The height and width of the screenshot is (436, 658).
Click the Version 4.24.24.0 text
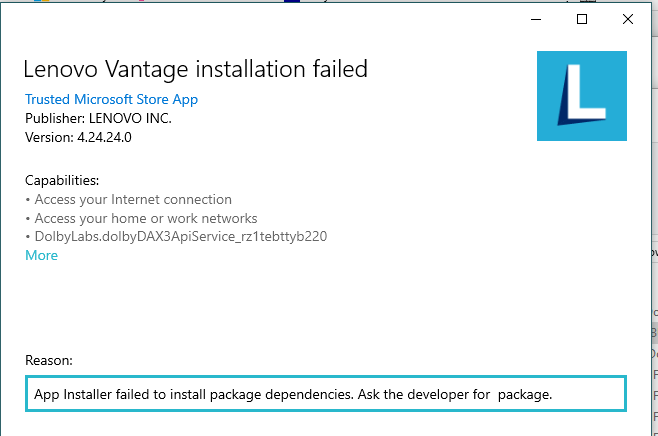(78, 137)
